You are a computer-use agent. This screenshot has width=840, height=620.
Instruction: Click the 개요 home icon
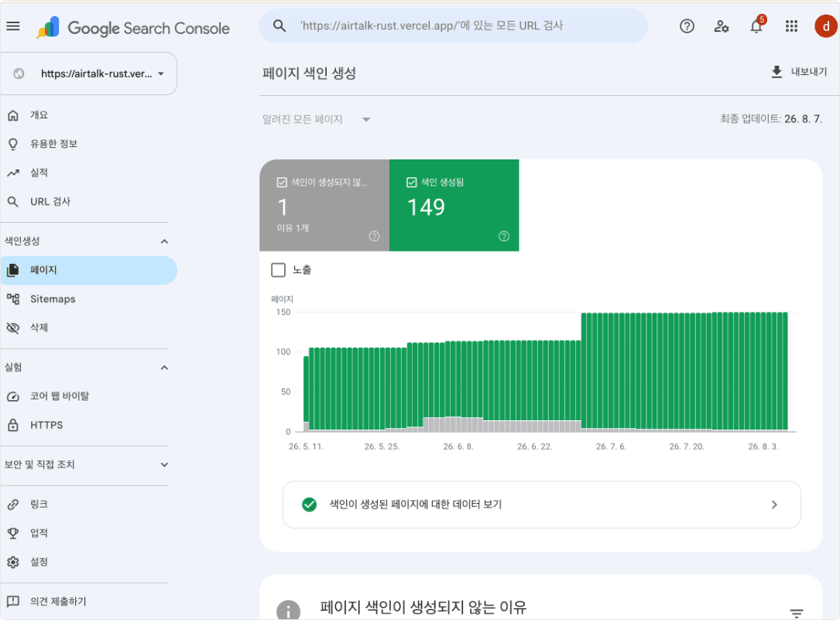pyautogui.click(x=13, y=115)
